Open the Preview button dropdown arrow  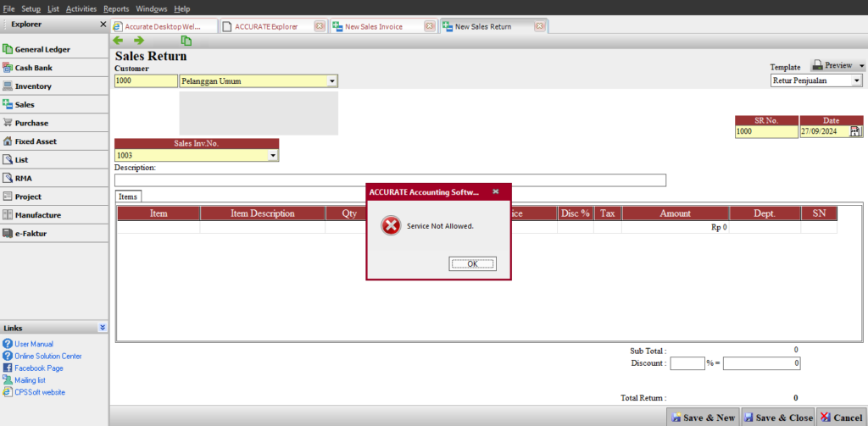coord(861,66)
